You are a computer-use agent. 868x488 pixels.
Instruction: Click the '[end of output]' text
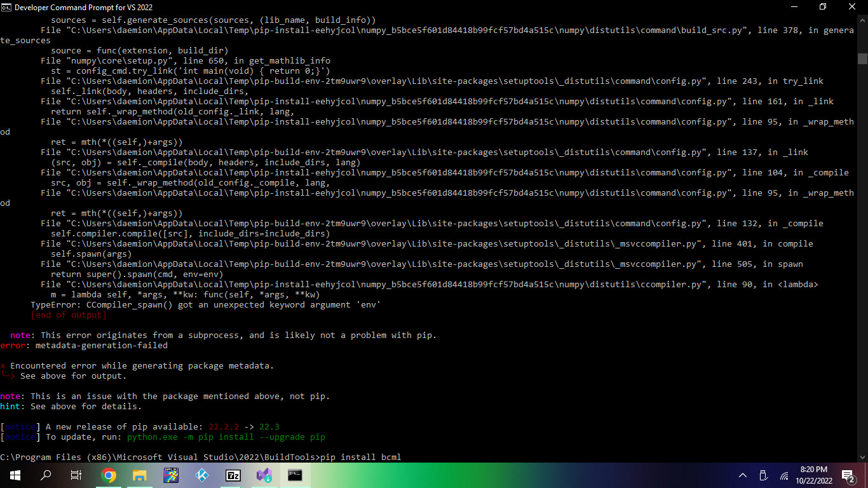pos(69,315)
